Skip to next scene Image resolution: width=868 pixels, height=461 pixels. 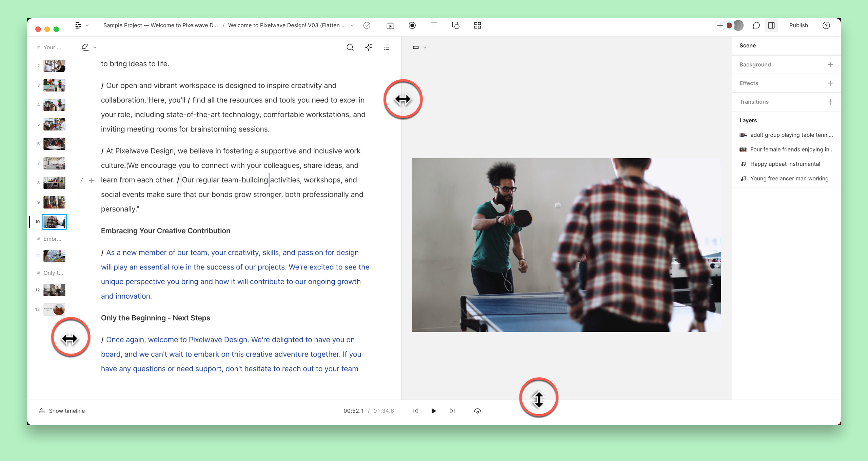coord(452,411)
